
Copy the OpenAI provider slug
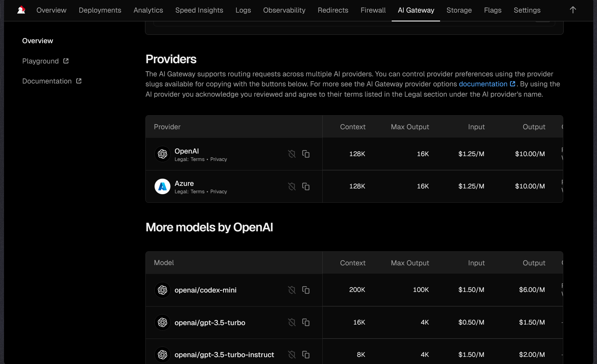click(x=306, y=154)
